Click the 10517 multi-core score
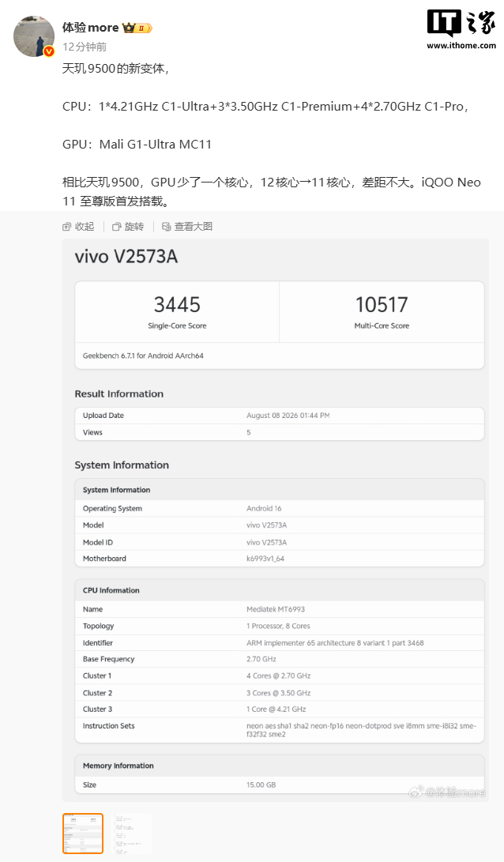 pos(382,304)
